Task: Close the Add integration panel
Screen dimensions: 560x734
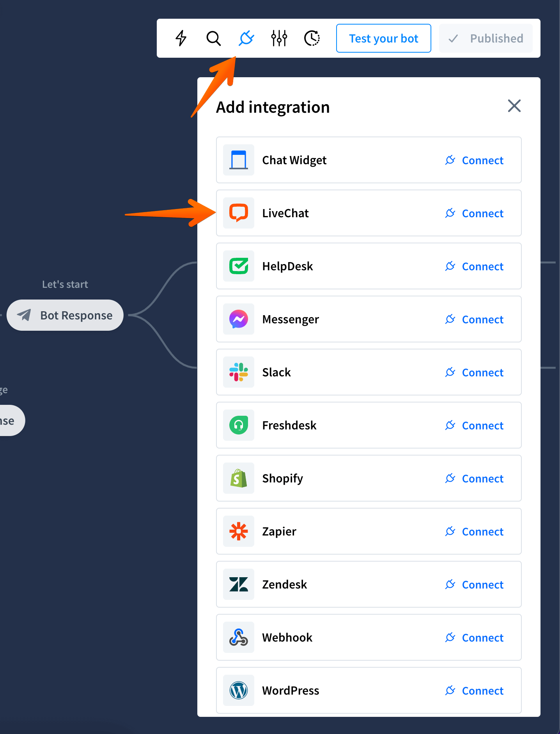Action: (514, 106)
